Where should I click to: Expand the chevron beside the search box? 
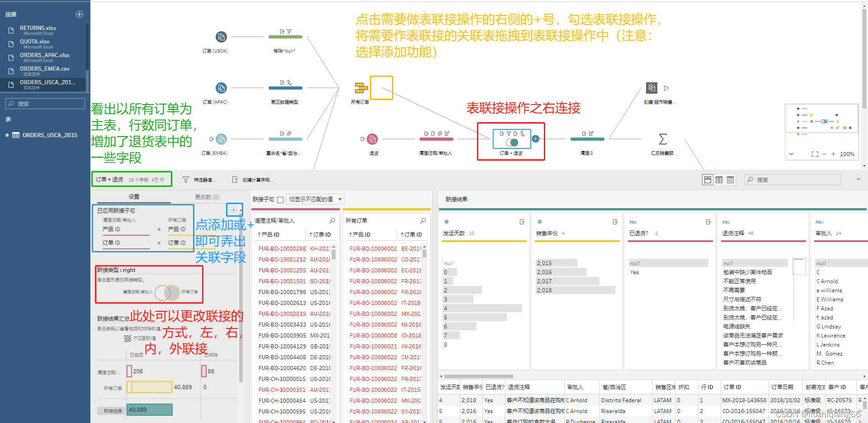coord(858,180)
